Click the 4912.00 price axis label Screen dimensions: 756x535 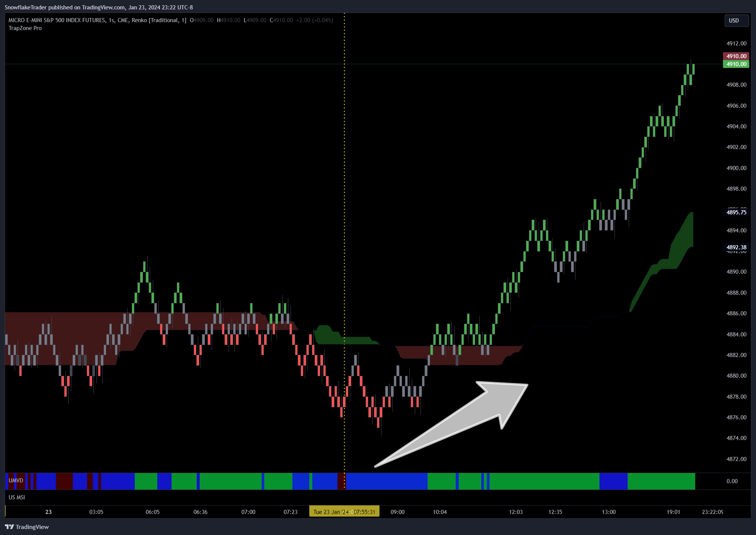pyautogui.click(x=736, y=44)
